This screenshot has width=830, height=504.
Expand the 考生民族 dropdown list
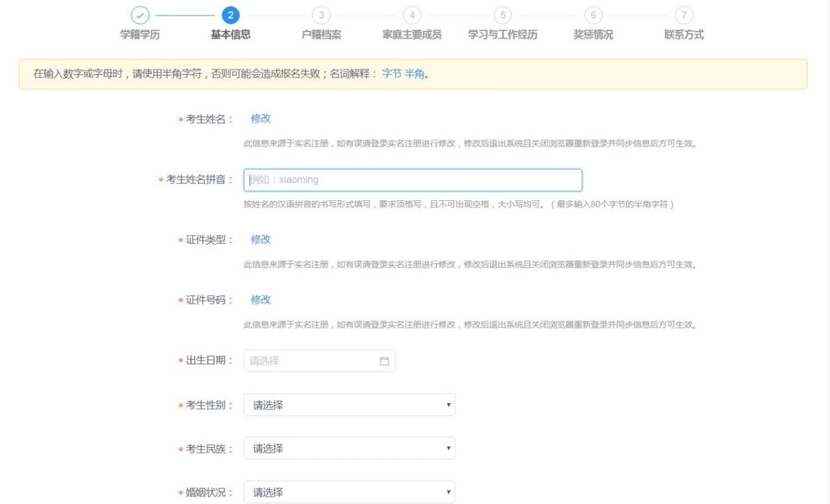[349, 448]
